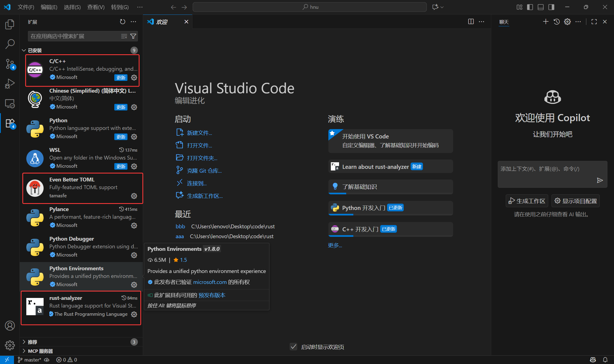Screen dimensions: 614x364
Task: Split the editor to the right
Action: click(471, 22)
